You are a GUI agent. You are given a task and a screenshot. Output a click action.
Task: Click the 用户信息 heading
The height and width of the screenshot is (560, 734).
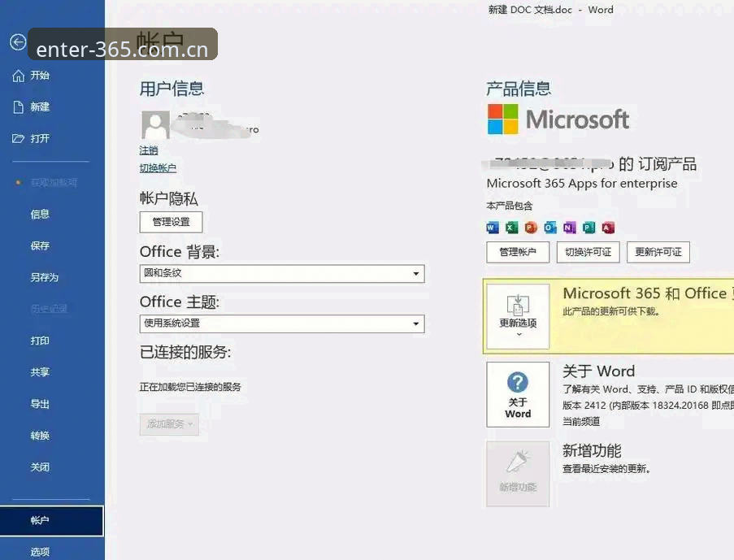(x=172, y=89)
